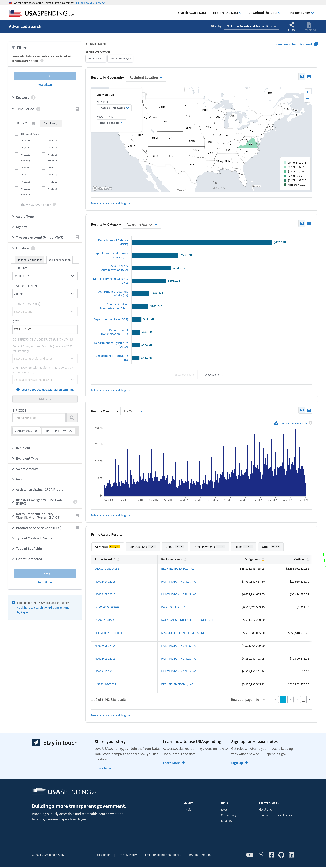Click Show next ten button
The height and width of the screenshot is (868, 326).
[x=214, y=375]
